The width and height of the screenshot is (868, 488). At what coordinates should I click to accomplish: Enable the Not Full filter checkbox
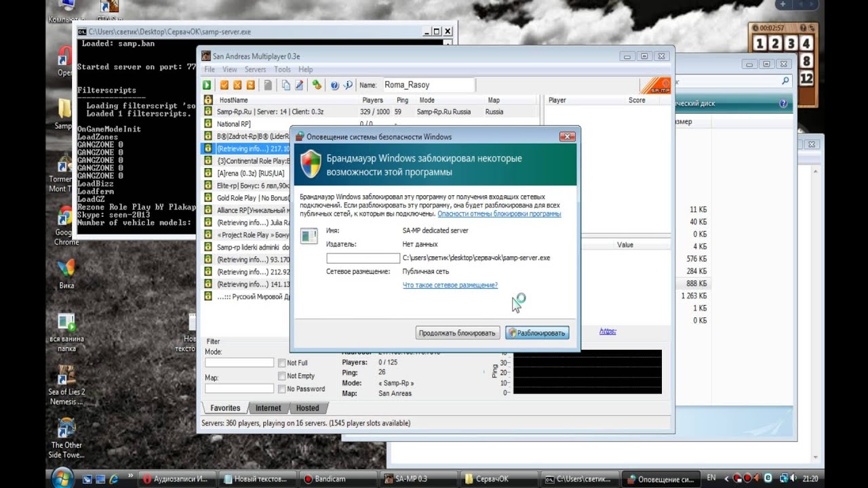[x=281, y=363]
